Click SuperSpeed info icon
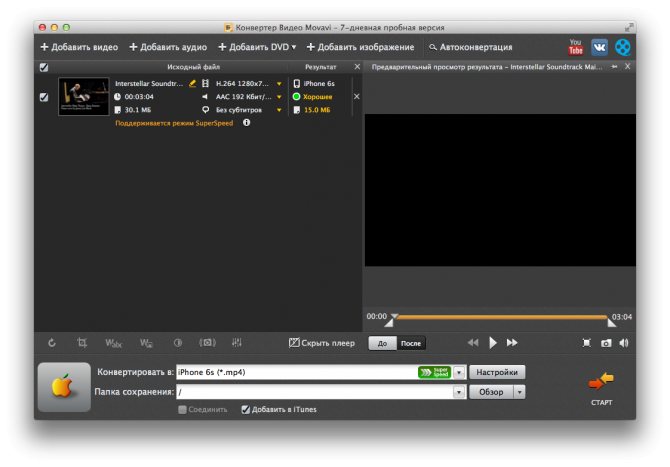This screenshot has width=670, height=467. point(246,122)
